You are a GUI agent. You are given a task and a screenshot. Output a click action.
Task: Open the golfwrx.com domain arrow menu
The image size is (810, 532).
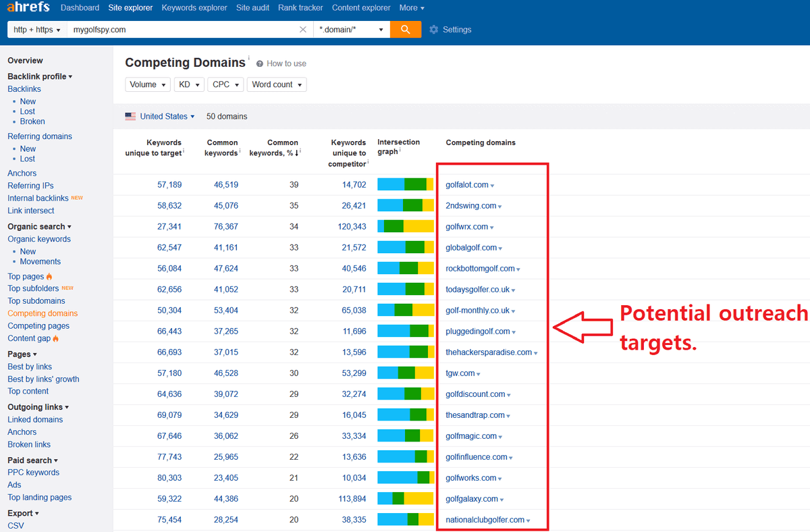pyautogui.click(x=492, y=228)
